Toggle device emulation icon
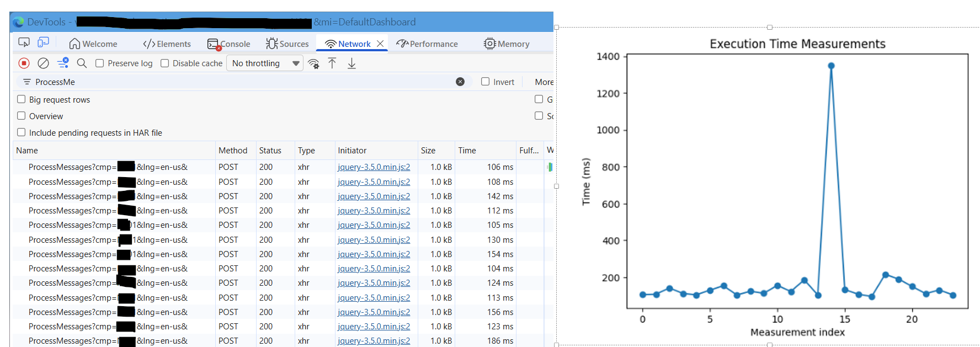Image resolution: width=980 pixels, height=347 pixels. tap(43, 42)
